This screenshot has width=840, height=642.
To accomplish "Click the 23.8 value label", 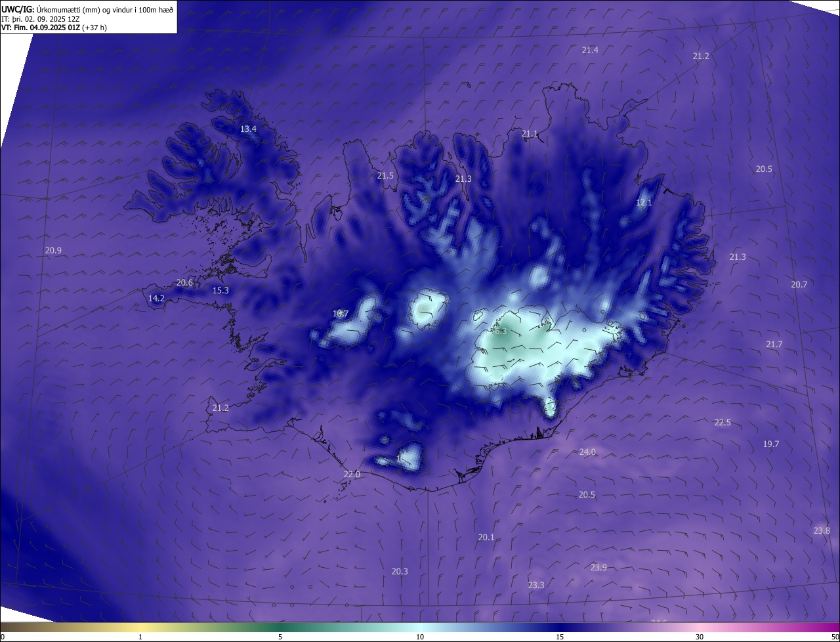I will 822,530.
